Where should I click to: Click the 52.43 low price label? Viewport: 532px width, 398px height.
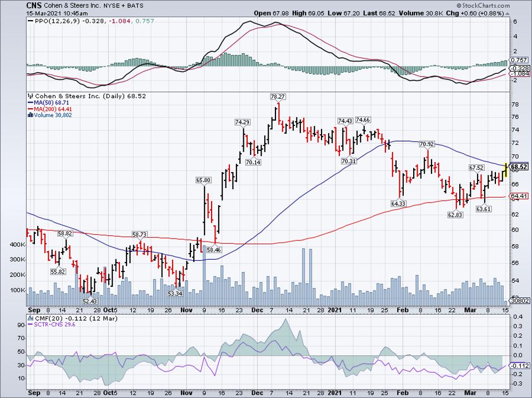click(x=90, y=301)
